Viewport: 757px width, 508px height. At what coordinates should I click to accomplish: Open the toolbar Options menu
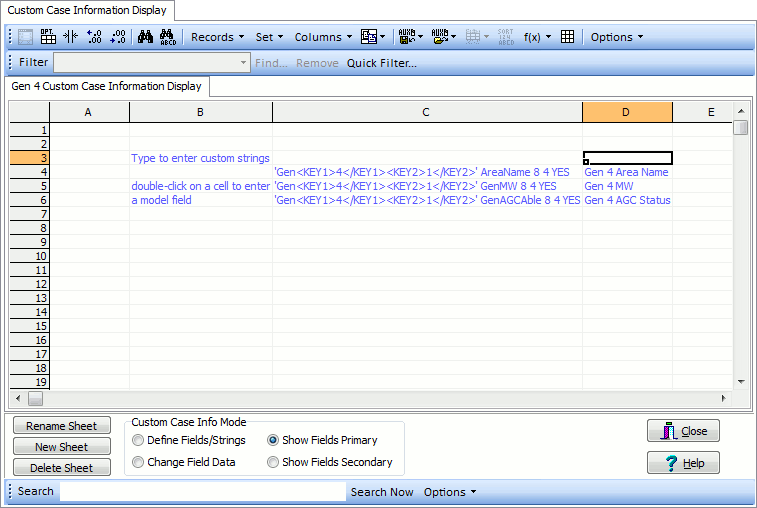tap(616, 37)
